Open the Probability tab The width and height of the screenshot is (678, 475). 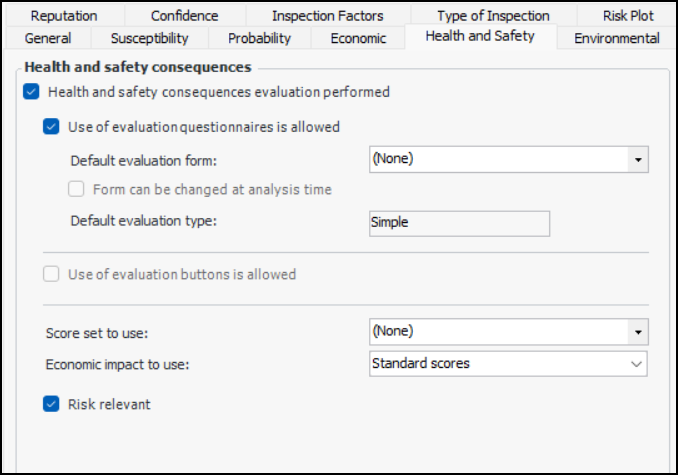259,38
